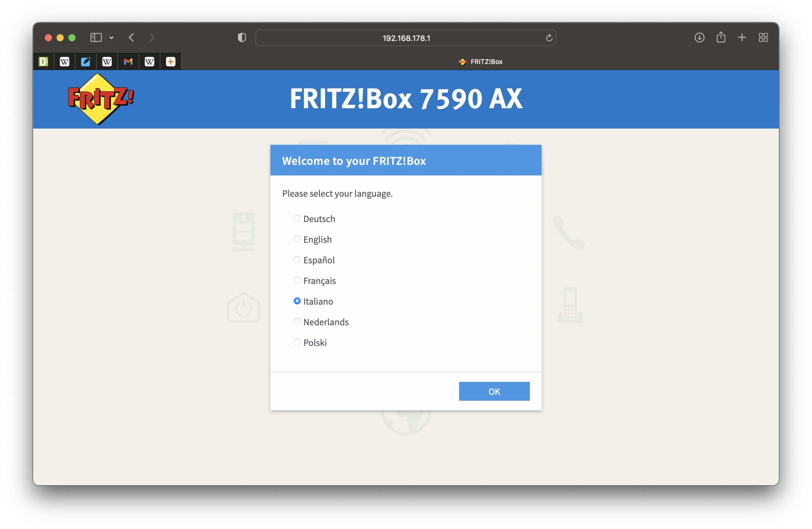The image size is (812, 529).
Task: Expand the sidebar options chevron
Action: (112, 38)
